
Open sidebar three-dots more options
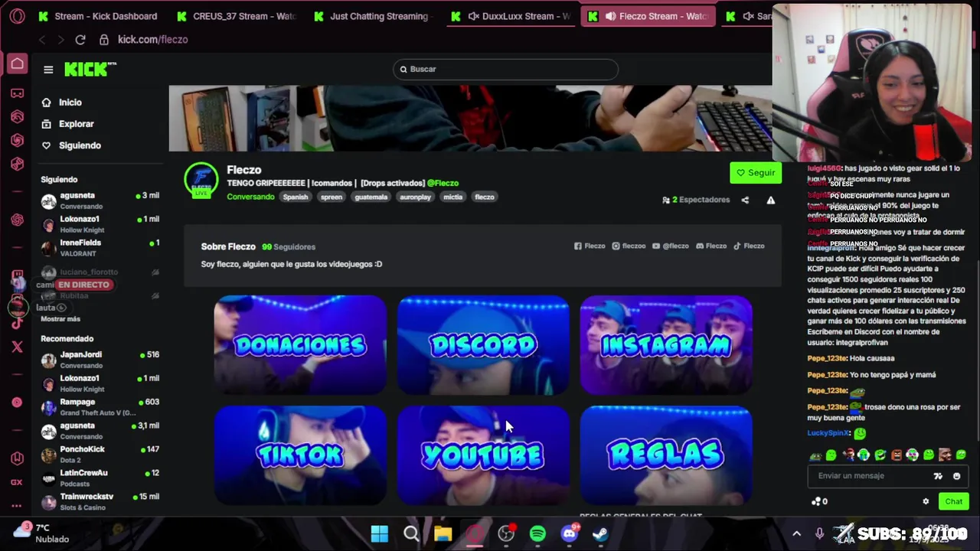[17, 506]
